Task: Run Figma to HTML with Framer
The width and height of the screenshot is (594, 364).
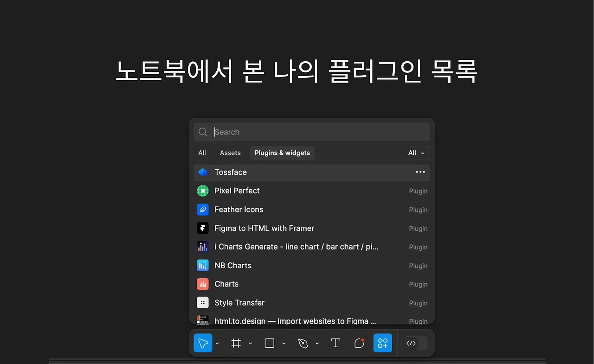Action: tap(312, 228)
